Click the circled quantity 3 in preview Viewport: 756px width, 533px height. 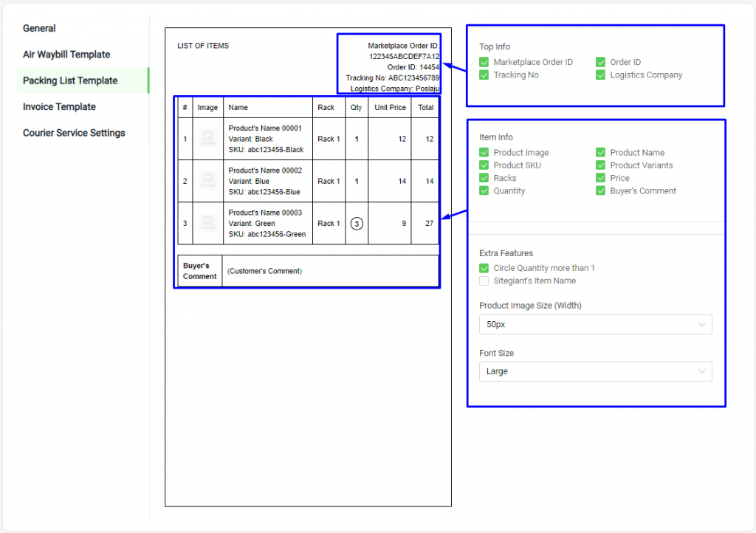(x=357, y=223)
